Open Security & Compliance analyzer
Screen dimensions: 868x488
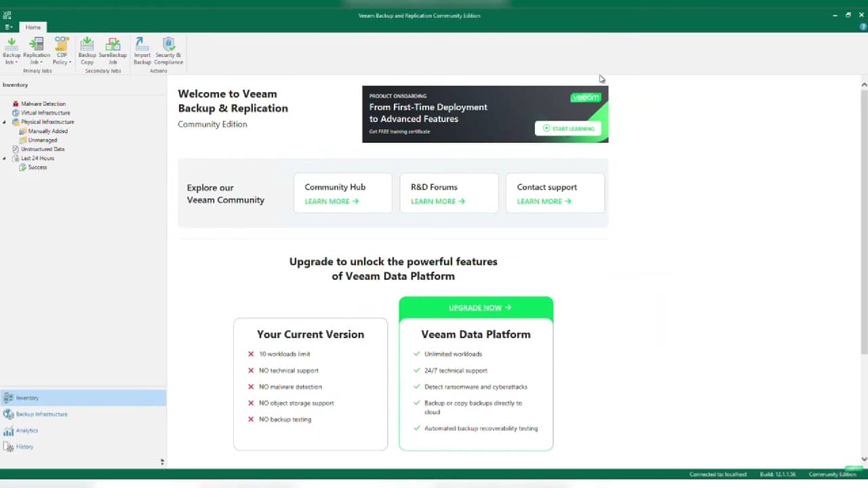coord(169,51)
